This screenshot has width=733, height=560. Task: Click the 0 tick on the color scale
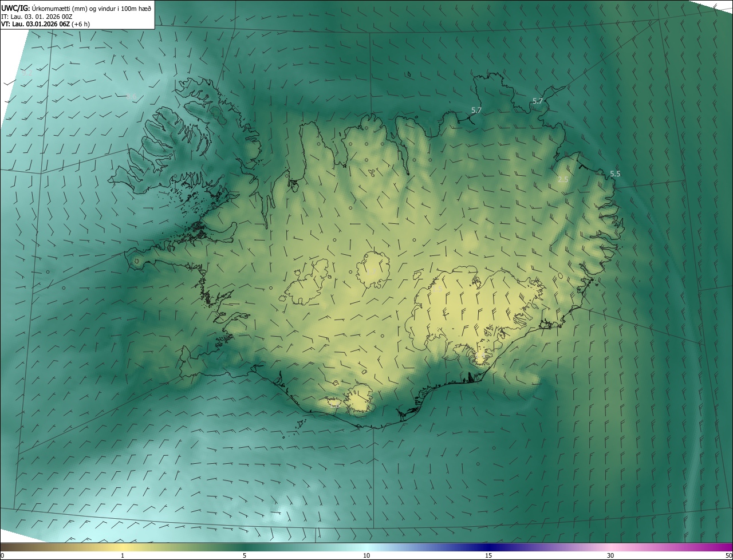2,555
